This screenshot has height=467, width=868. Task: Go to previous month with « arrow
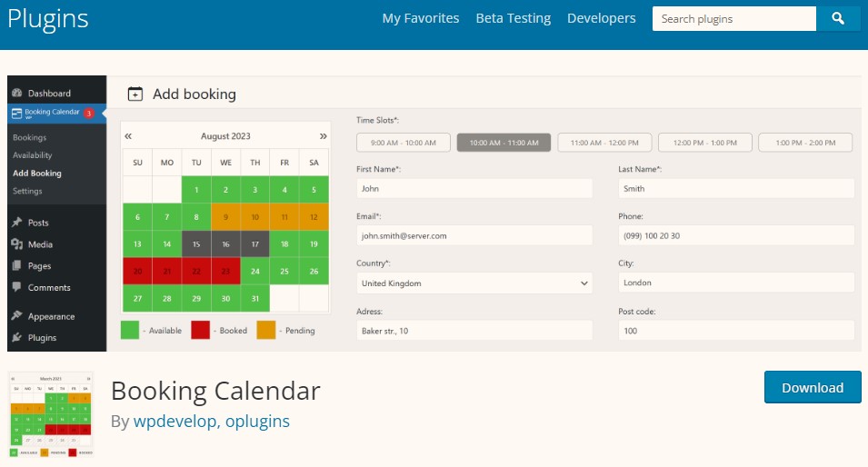click(128, 136)
